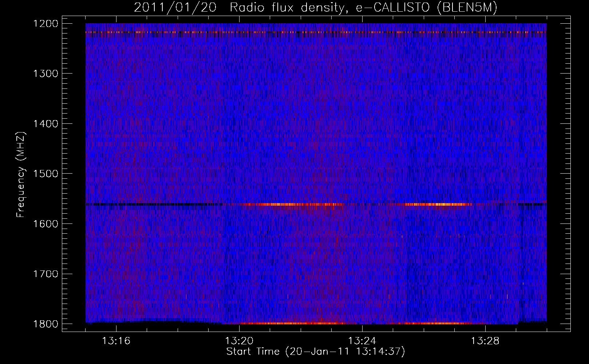Image resolution: width=589 pixels, height=364 pixels.
Task: Click the 13:16 time tick label
Action: click(x=116, y=341)
